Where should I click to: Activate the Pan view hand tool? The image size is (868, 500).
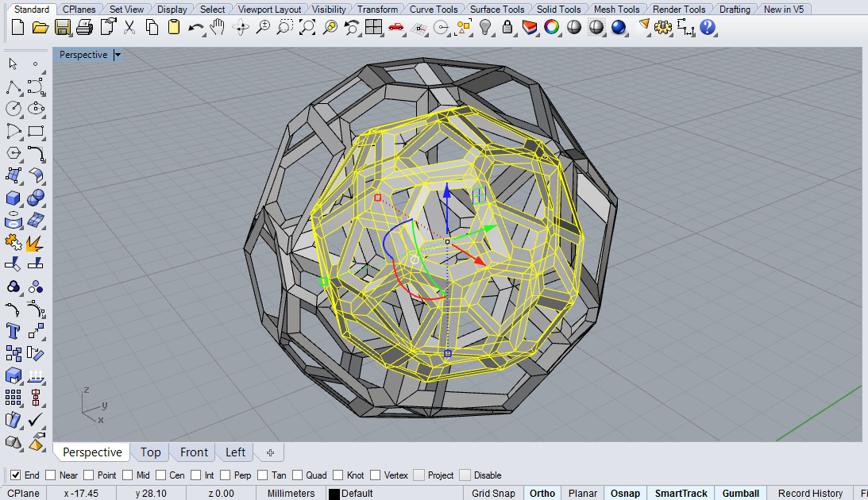pyautogui.click(x=218, y=27)
